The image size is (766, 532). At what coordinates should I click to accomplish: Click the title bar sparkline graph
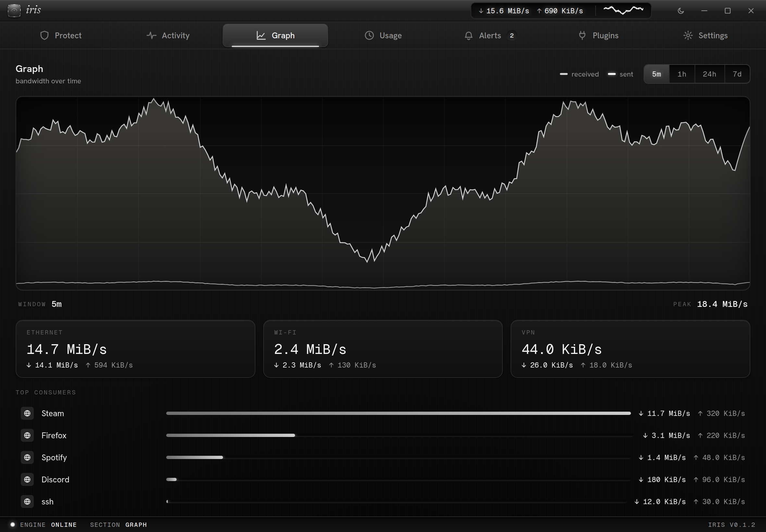(623, 10)
